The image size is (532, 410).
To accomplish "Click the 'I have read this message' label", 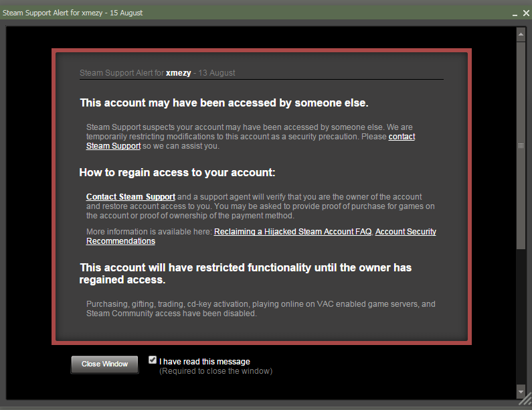I will (205, 362).
